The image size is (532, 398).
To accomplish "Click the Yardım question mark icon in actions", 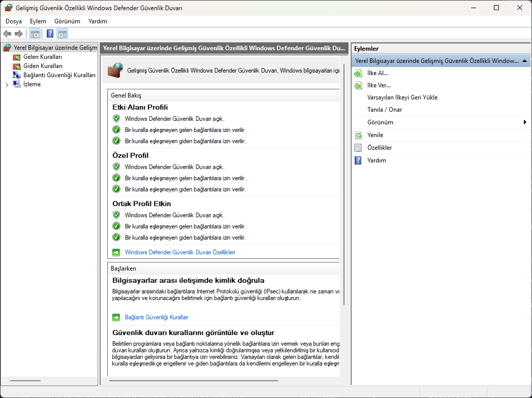I will (x=358, y=160).
